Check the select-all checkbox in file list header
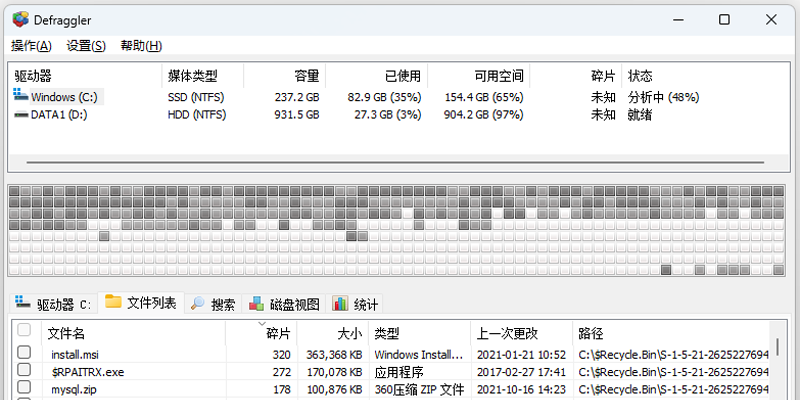Screen dimensions: 800x400 pos(24,330)
